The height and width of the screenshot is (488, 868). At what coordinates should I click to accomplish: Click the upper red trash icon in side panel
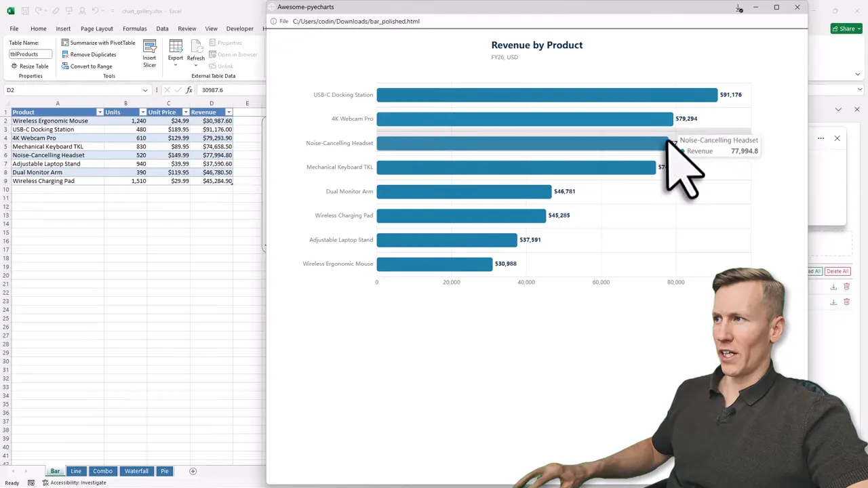pos(846,287)
